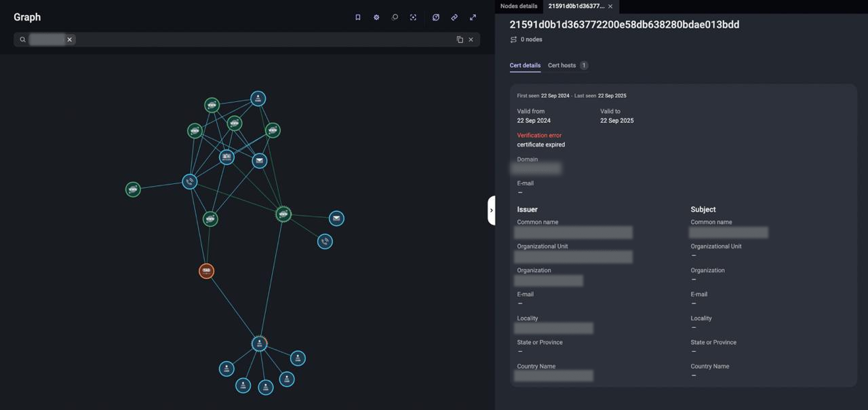Close the 21591d0b1d36377 tab

click(x=610, y=7)
